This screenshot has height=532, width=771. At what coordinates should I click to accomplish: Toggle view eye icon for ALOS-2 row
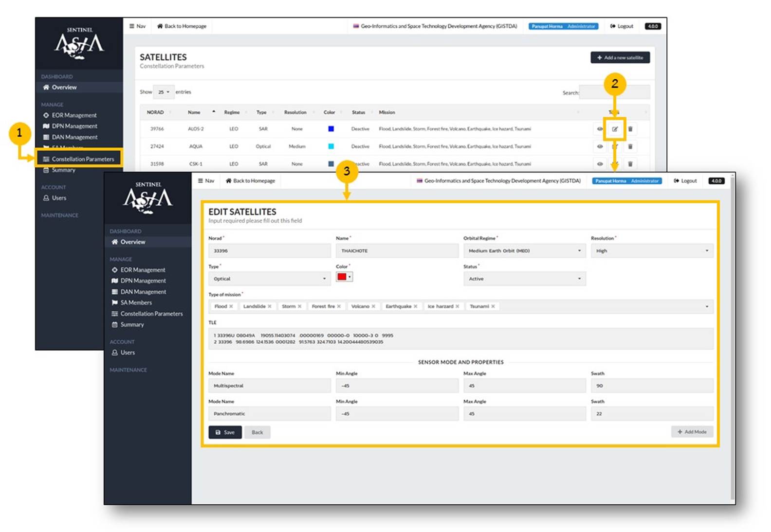pyautogui.click(x=600, y=129)
